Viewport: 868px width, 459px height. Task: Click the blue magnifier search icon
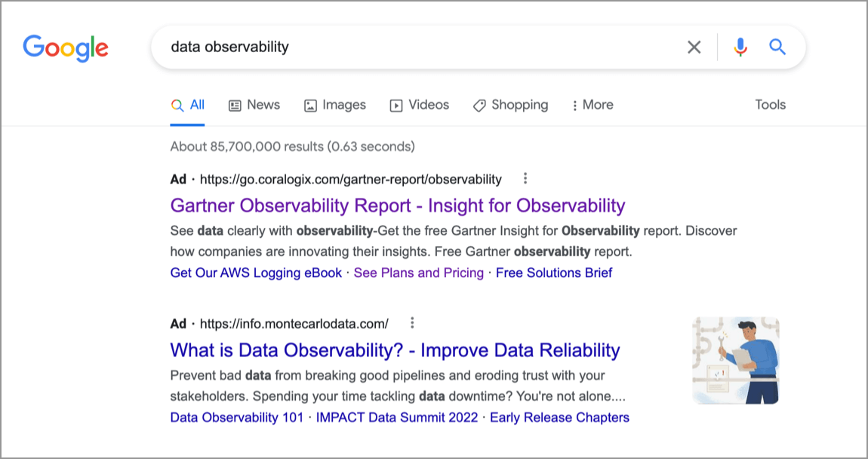click(x=777, y=47)
